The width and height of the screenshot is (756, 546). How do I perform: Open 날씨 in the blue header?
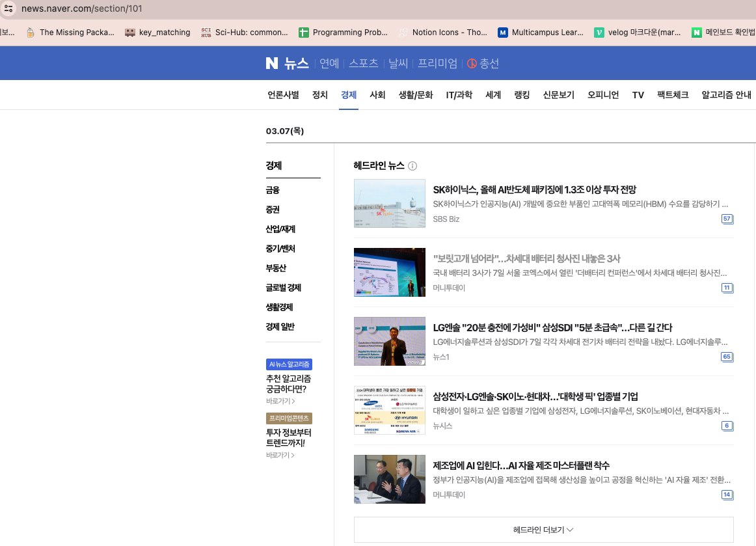click(398, 63)
